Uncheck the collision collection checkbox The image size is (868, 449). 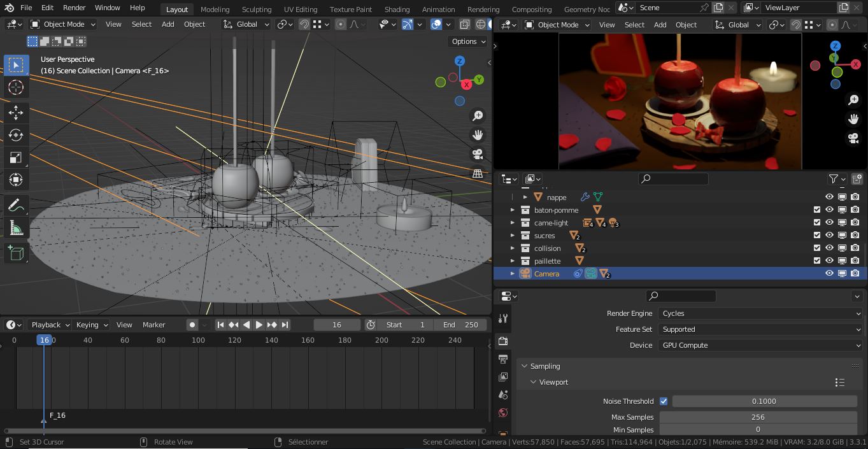coord(816,248)
